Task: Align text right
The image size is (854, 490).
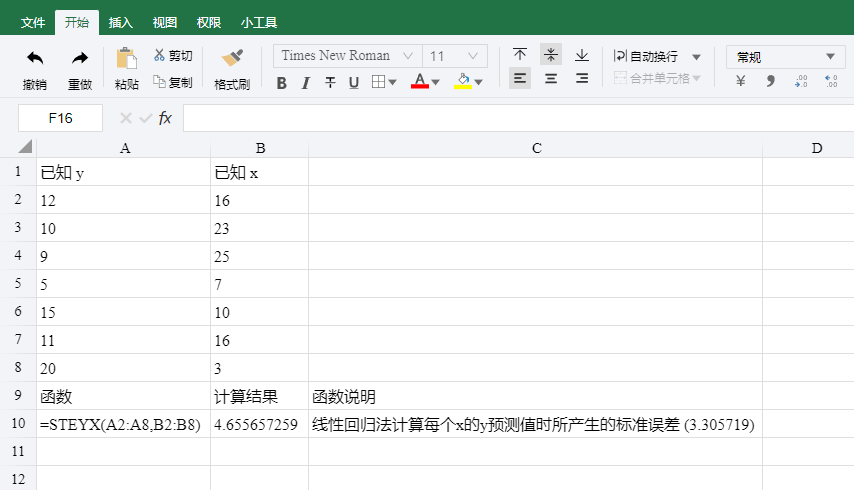Action: (582, 78)
